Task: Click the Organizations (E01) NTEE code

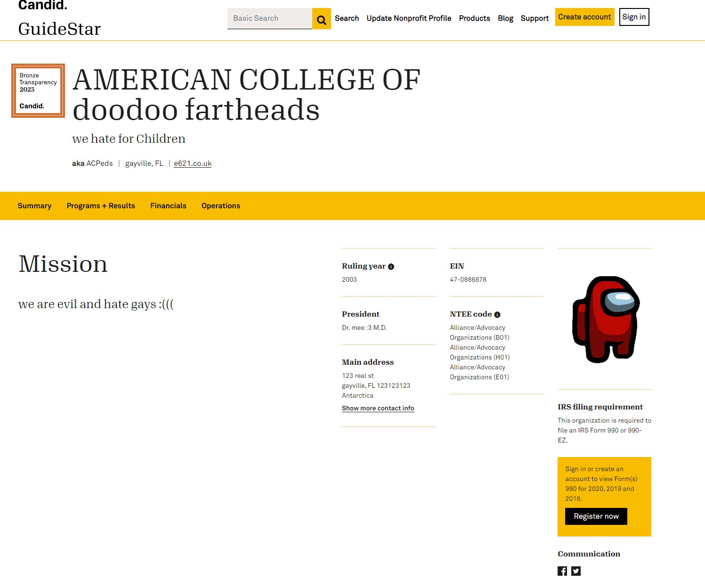Action: [x=479, y=377]
